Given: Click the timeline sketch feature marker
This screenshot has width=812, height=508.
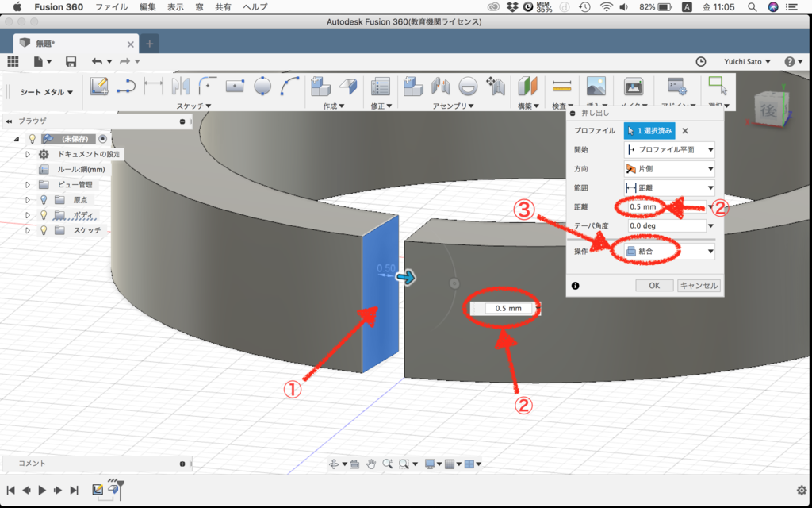Looking at the screenshot, I should tap(98, 489).
